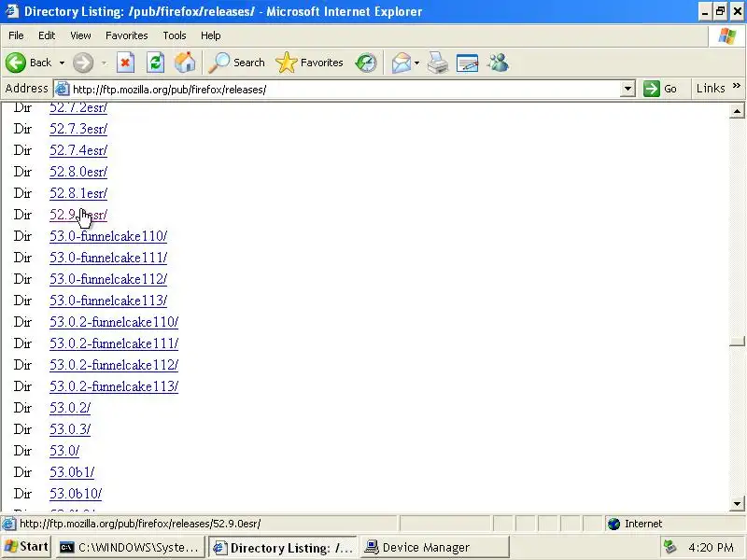Open the Forward history dropdown arrow

pyautogui.click(x=104, y=63)
